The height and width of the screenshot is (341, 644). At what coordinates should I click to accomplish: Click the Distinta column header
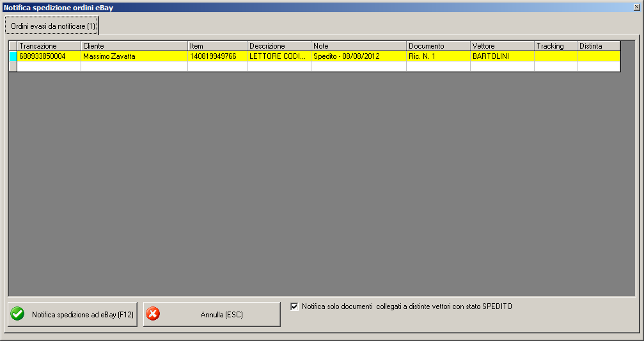click(x=599, y=46)
